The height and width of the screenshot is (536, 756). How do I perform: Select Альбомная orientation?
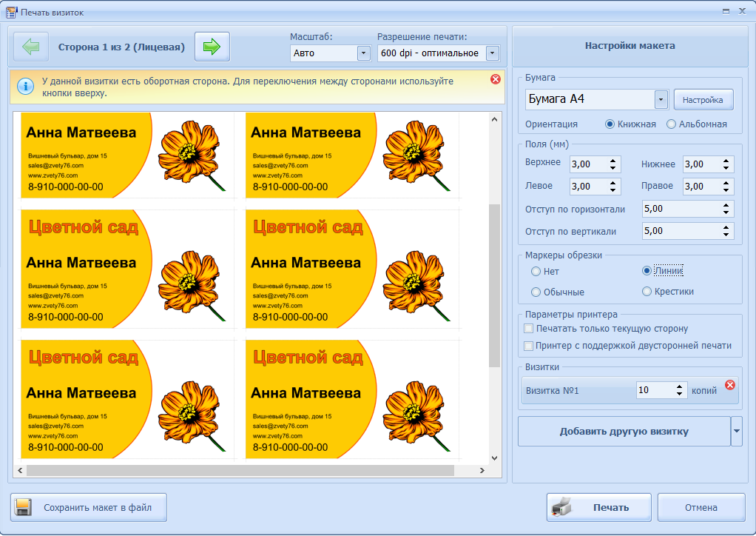point(672,124)
